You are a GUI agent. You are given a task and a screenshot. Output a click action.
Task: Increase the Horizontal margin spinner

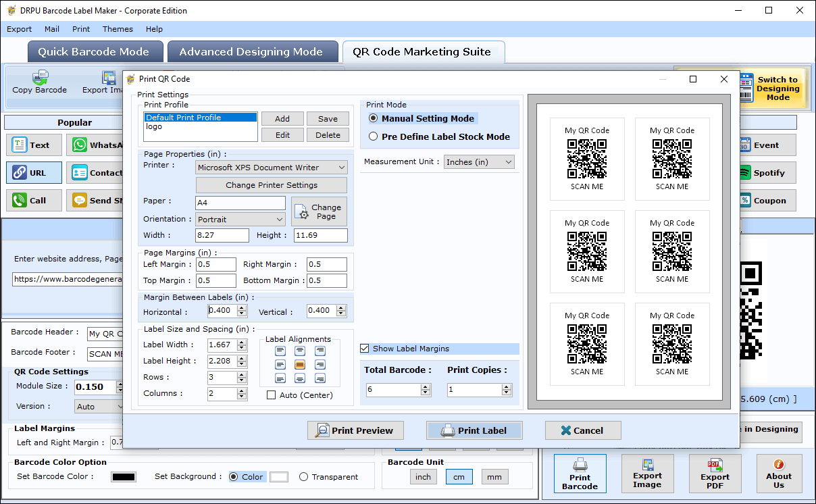(x=243, y=307)
